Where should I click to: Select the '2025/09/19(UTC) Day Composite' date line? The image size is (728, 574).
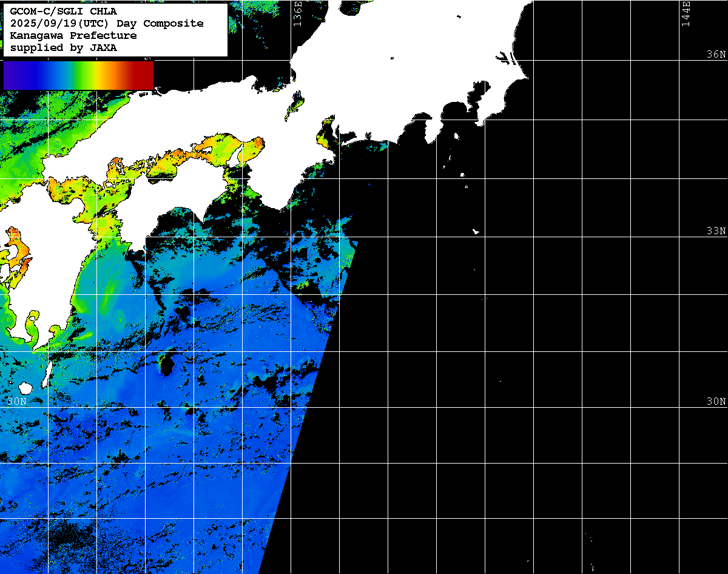tap(107, 24)
